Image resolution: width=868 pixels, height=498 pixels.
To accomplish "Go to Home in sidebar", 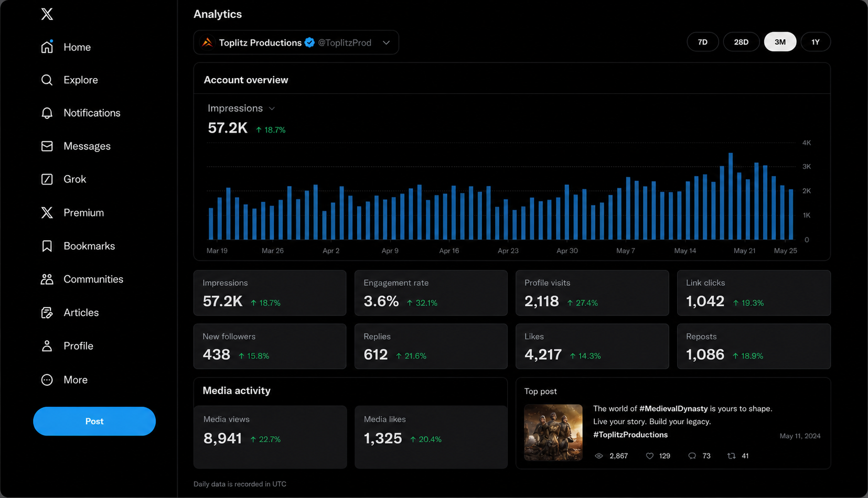I will (77, 47).
